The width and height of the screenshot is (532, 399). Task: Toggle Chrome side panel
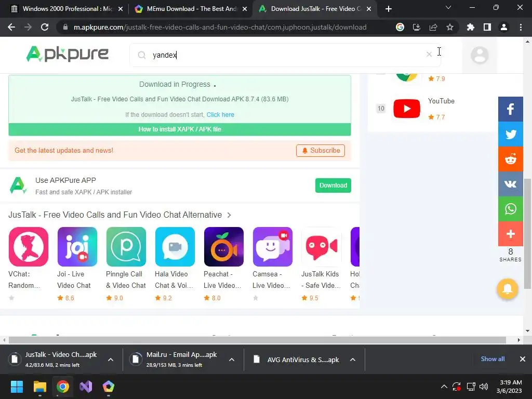point(487,27)
